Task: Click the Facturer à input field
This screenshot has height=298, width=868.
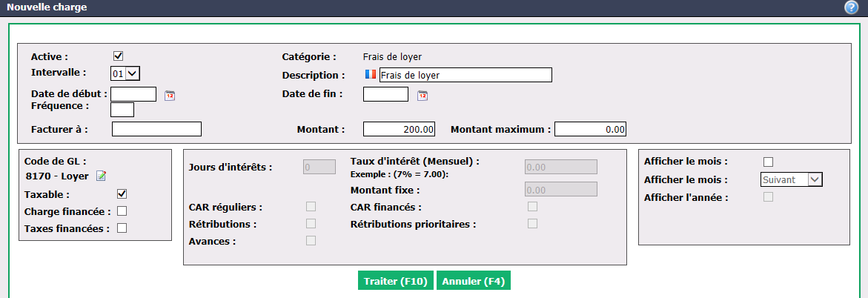Action: pos(156,129)
